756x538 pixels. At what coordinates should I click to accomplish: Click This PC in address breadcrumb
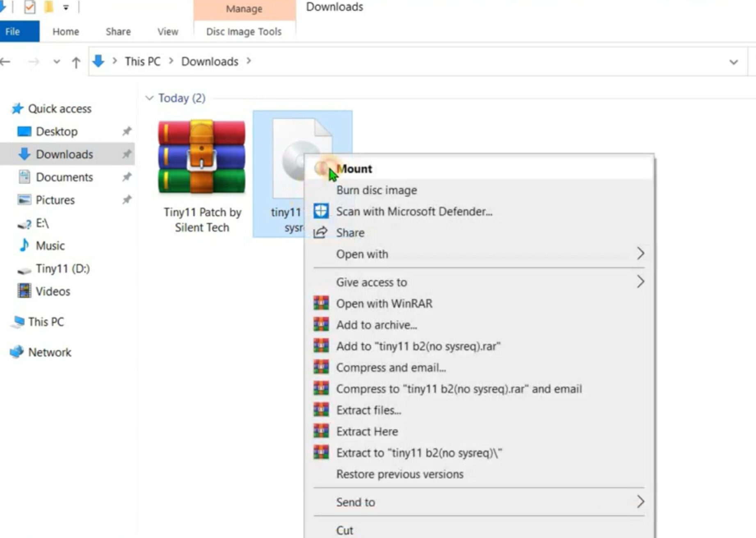coord(142,62)
